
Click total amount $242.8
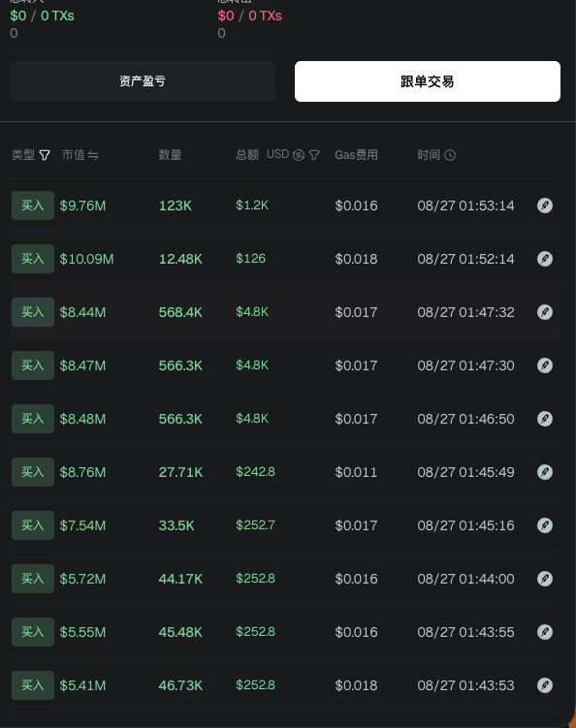point(255,472)
